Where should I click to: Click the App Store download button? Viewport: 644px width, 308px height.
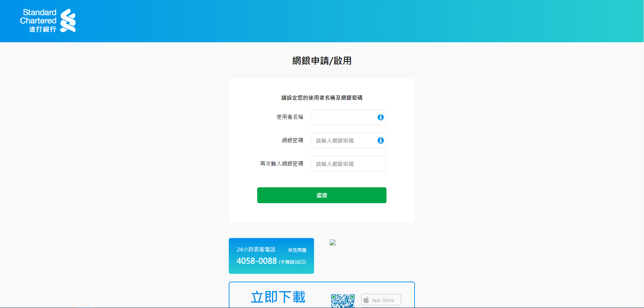(x=381, y=300)
